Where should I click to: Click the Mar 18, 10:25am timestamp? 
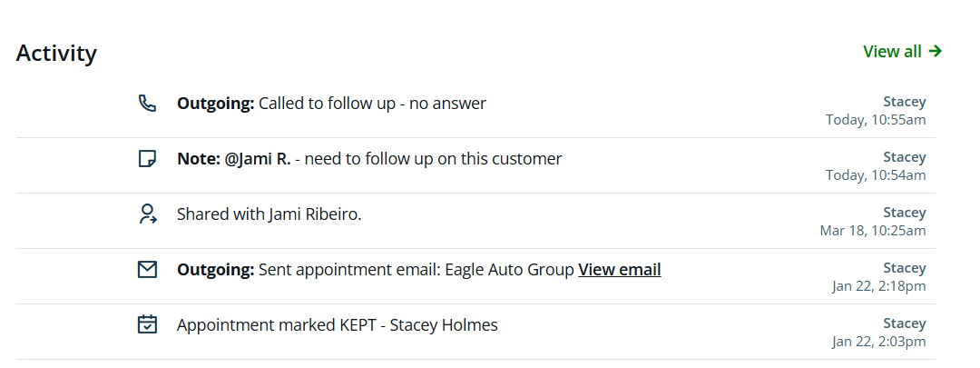pyautogui.click(x=873, y=231)
